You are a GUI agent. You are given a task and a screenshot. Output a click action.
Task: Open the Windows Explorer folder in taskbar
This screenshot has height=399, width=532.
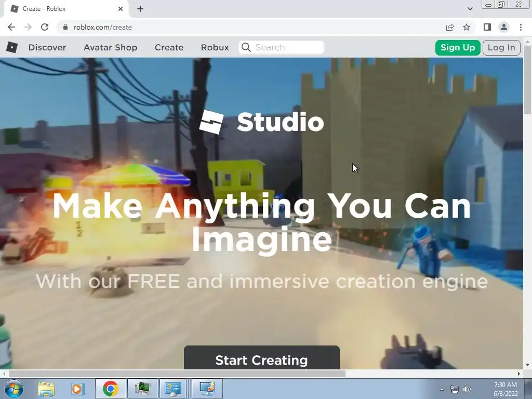pyautogui.click(x=46, y=389)
